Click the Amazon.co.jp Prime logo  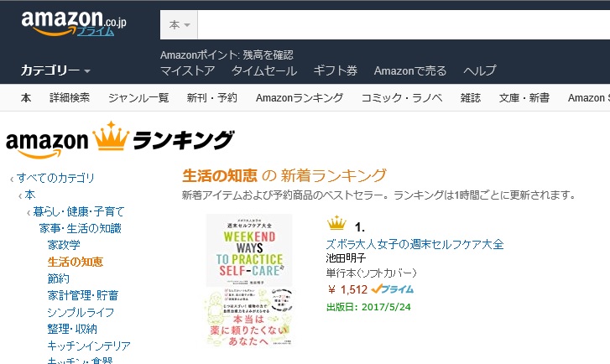click(x=74, y=23)
